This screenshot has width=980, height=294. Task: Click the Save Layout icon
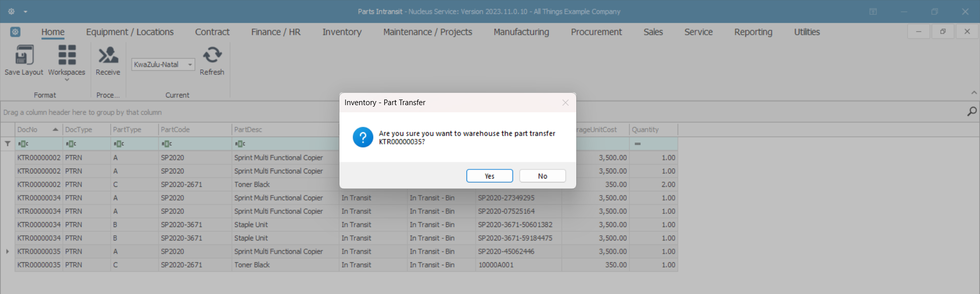point(24,55)
